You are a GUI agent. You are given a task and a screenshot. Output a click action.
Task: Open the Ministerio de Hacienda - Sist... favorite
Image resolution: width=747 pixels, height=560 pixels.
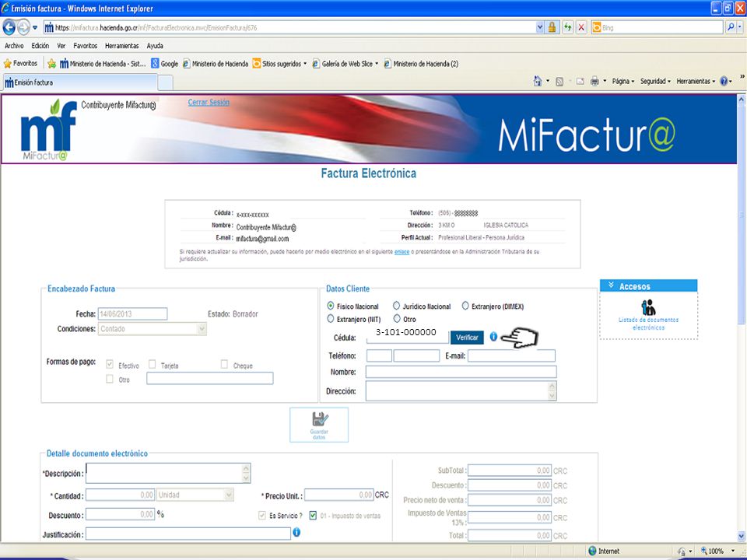click(103, 63)
